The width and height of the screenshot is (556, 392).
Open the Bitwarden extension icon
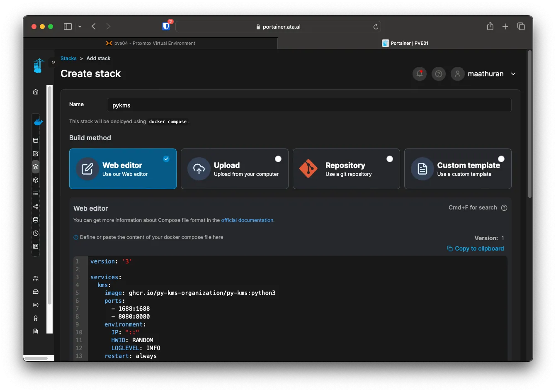166,26
